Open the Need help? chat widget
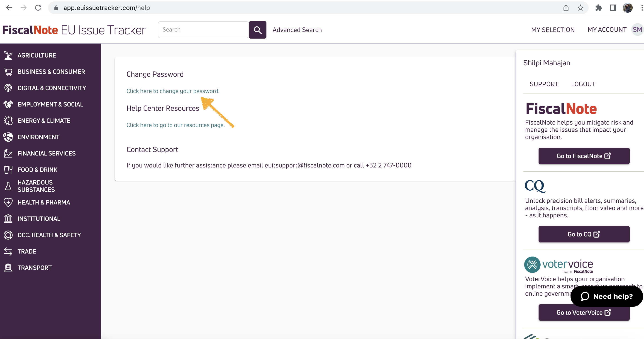This screenshot has height=339, width=644. pos(606,296)
